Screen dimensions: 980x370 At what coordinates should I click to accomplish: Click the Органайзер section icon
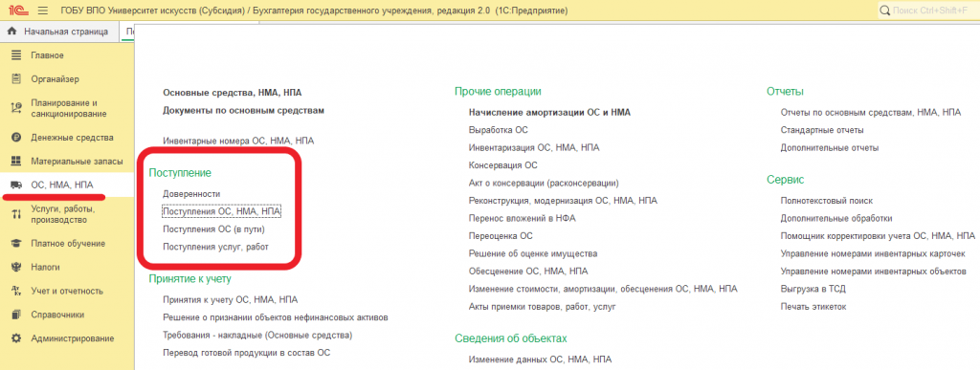click(x=17, y=79)
